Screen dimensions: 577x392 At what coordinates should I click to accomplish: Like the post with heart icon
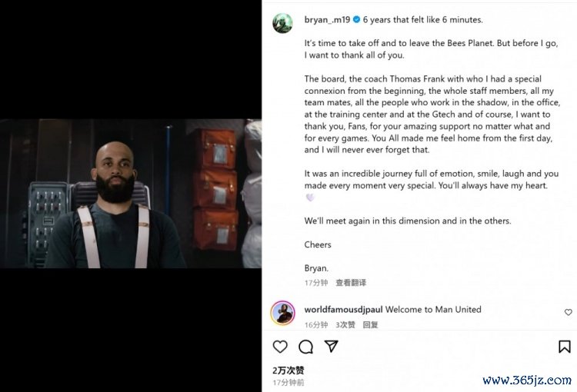coord(280,347)
